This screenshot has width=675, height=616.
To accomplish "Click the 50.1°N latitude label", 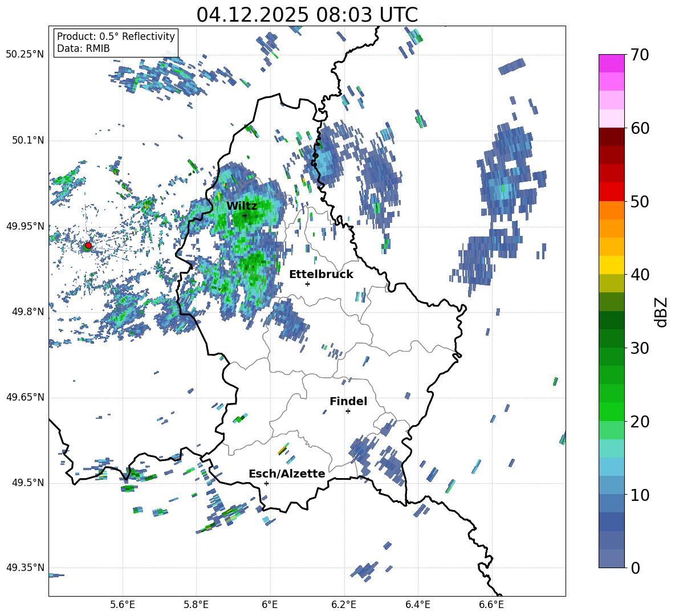I will (x=28, y=140).
